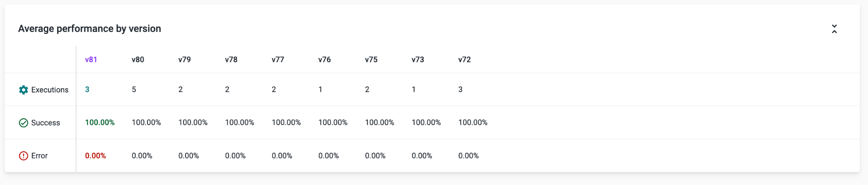This screenshot has height=185, width=868.
Task: Select the v72 version header
Action: pos(465,60)
